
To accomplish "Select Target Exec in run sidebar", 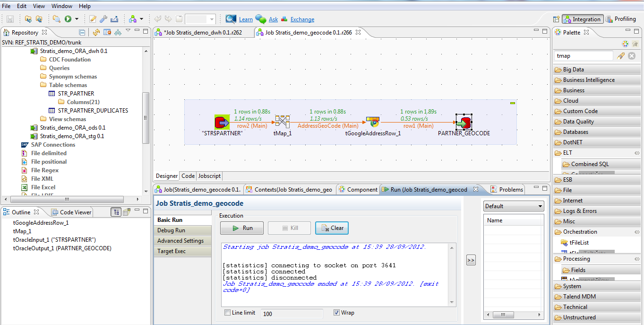I will (x=182, y=251).
